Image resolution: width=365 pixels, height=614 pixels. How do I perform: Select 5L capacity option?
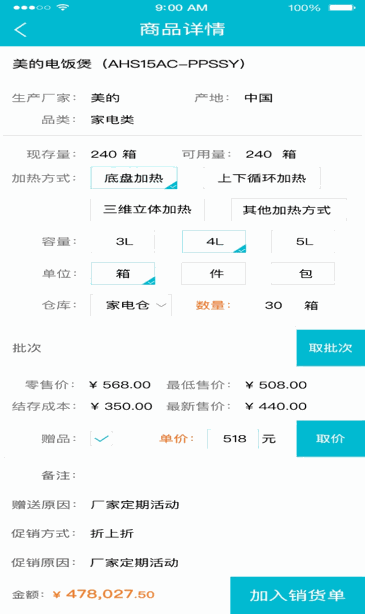tap(303, 242)
